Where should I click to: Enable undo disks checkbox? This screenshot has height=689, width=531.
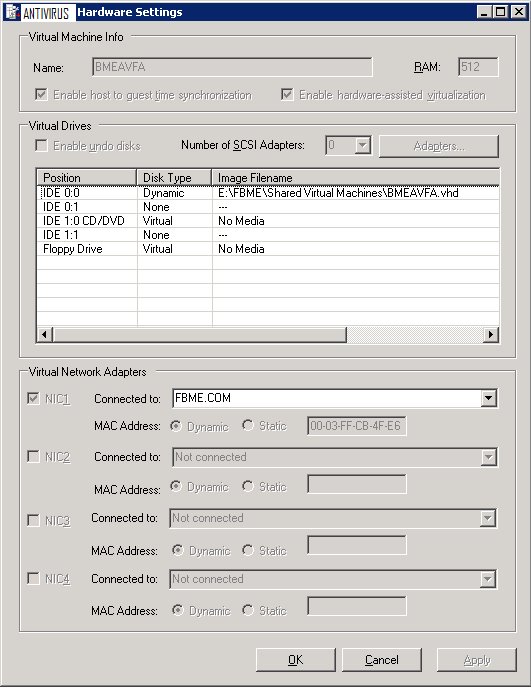point(41,145)
